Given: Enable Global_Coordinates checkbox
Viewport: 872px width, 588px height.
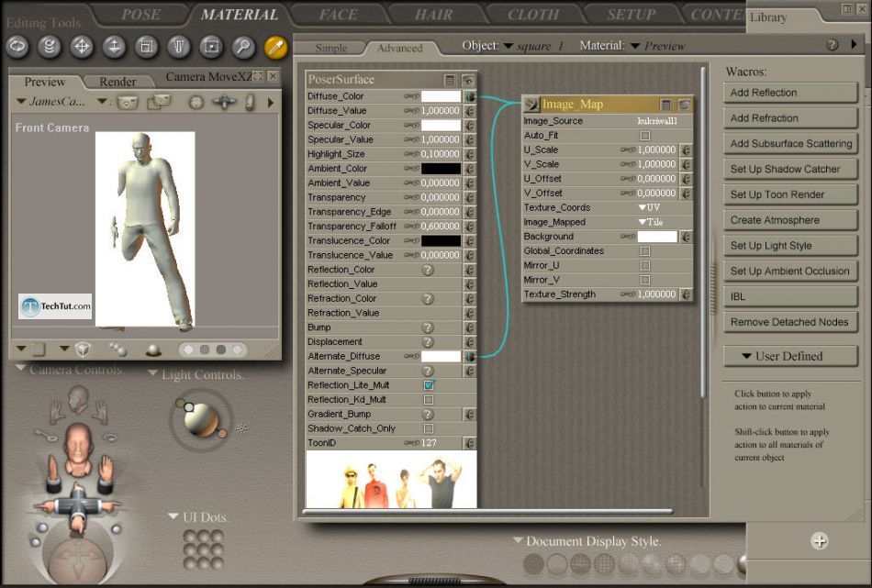Looking at the screenshot, I should pyautogui.click(x=645, y=250).
